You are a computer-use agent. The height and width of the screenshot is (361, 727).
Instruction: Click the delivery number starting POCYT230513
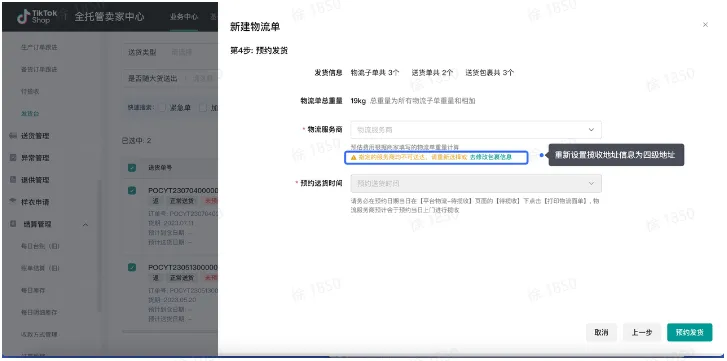click(183, 267)
